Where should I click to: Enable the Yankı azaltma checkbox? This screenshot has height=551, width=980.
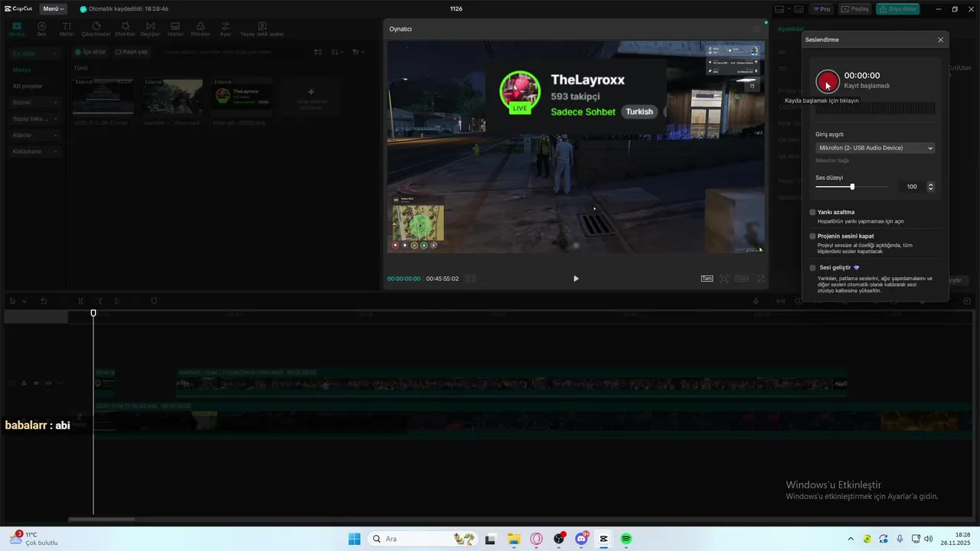[x=812, y=212]
